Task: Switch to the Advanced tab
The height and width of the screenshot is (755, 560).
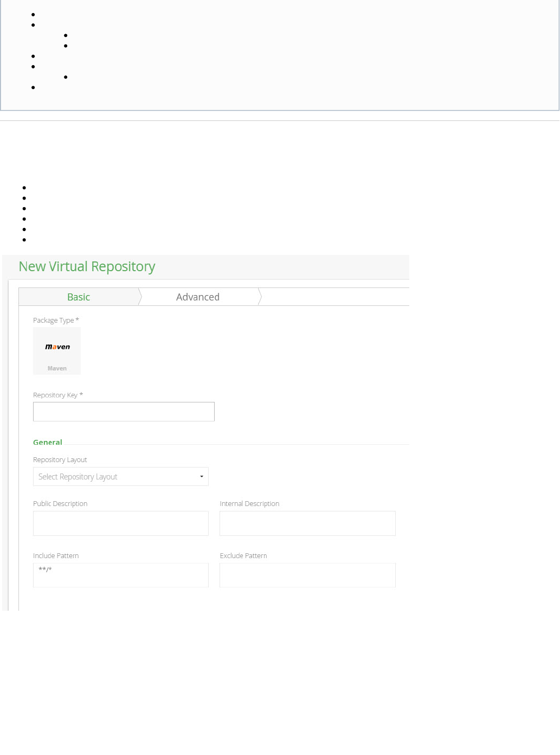Action: click(x=198, y=297)
